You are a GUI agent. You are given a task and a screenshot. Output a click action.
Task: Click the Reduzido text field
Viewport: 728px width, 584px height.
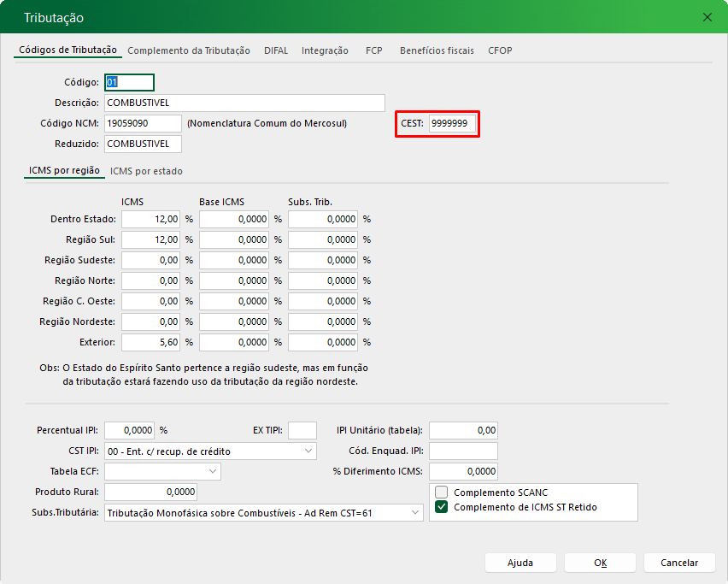point(143,144)
